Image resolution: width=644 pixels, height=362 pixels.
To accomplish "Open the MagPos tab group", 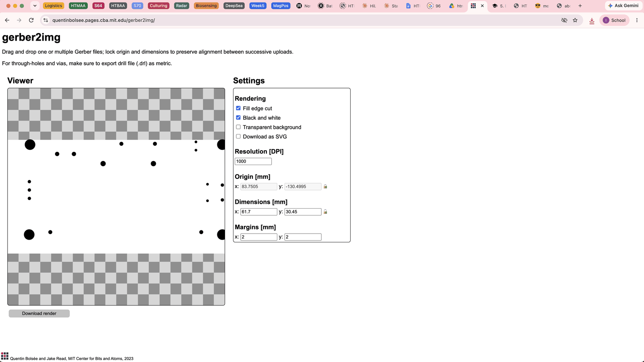I will pyautogui.click(x=281, y=6).
